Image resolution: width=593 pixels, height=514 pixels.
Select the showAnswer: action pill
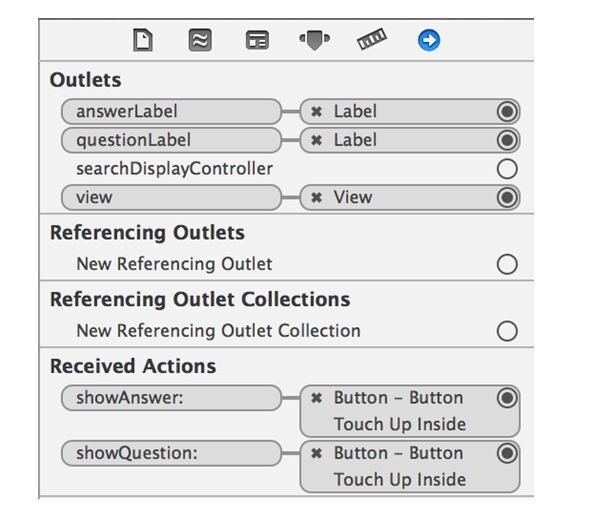[x=171, y=398]
